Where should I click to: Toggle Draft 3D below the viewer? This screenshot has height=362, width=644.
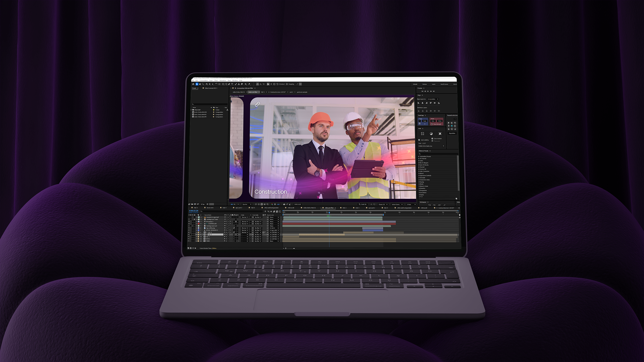pyautogui.click(x=363, y=204)
